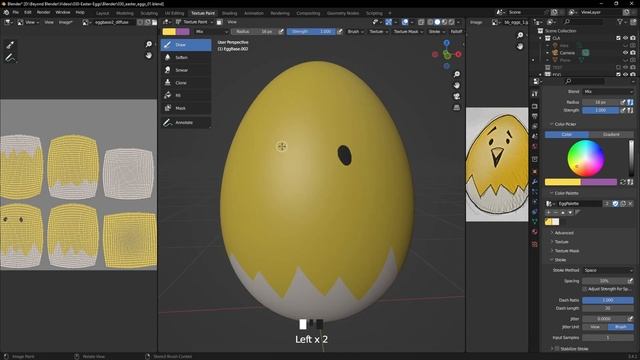Swap primary and secondary colors in properties
The height and width of the screenshot is (360, 640).
(623, 182)
